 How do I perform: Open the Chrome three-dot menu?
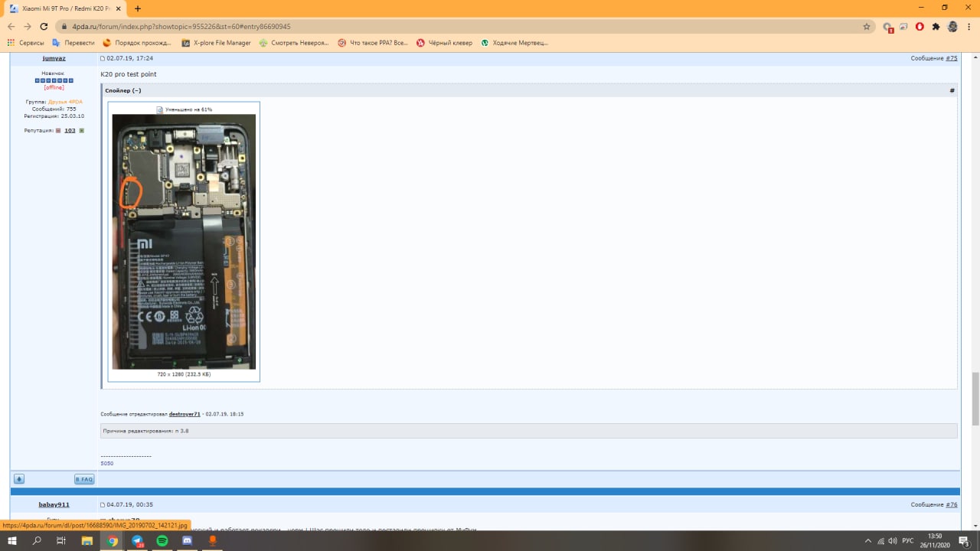[969, 26]
